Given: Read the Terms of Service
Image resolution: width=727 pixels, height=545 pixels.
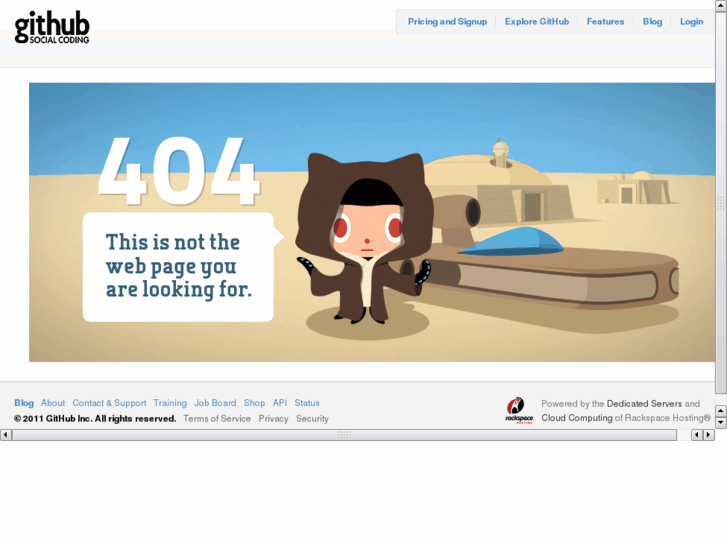Looking at the screenshot, I should coord(217,419).
